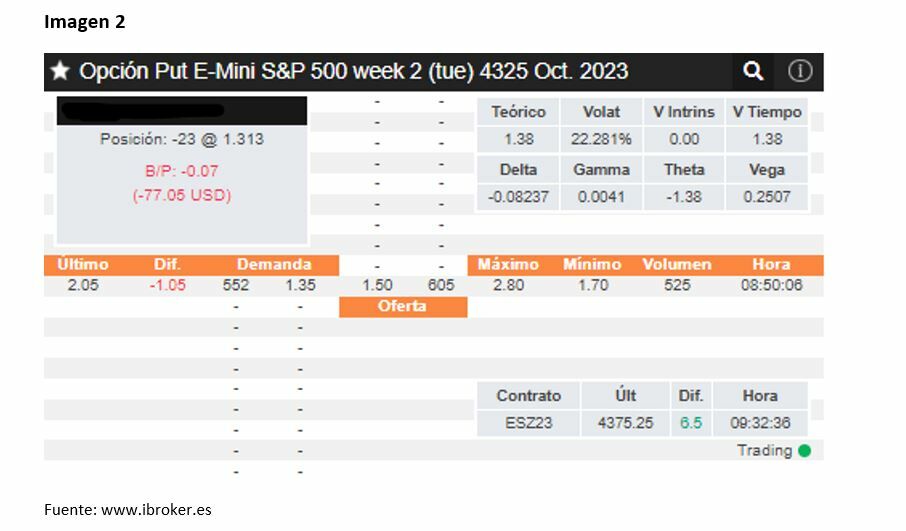Click the volume value 525
Screen dimensions: 906x531
pos(677,285)
